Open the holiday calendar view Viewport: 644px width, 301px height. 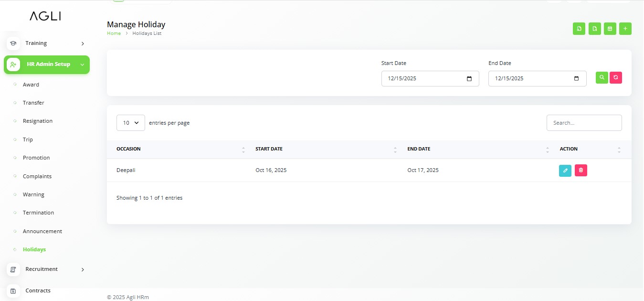pos(610,29)
